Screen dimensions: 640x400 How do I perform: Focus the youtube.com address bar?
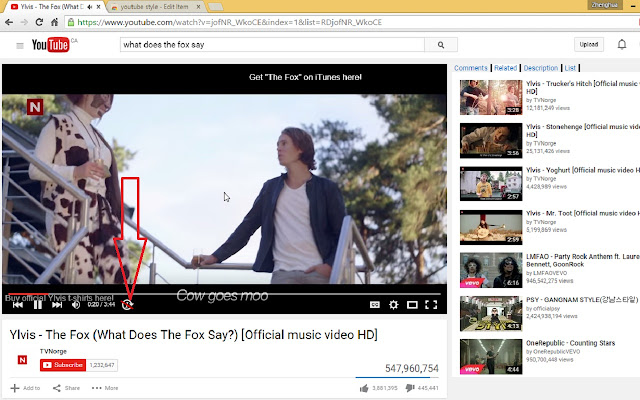(x=351, y=22)
